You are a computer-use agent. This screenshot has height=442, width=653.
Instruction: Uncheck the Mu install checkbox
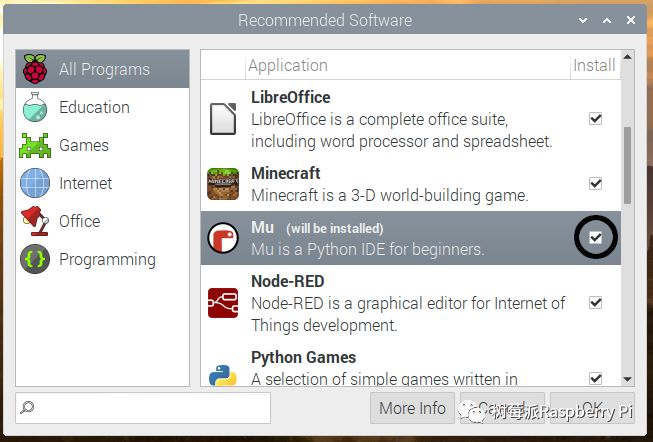click(596, 238)
